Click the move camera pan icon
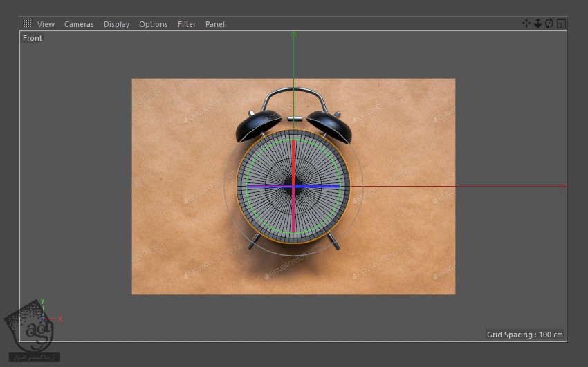The height and width of the screenshot is (367, 588). point(526,23)
